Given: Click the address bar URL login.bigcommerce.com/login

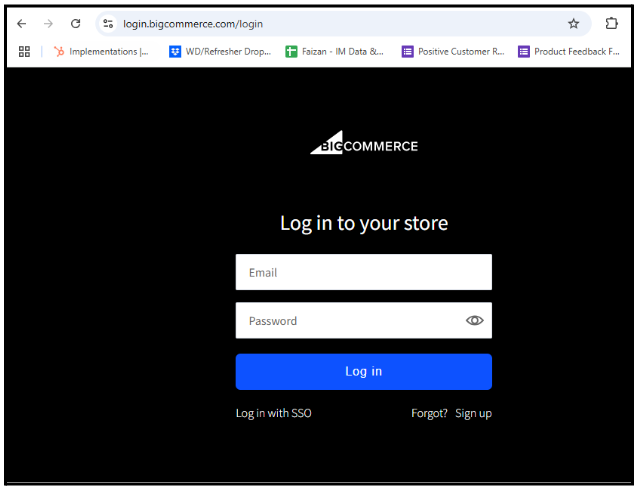Looking at the screenshot, I should pos(193,24).
